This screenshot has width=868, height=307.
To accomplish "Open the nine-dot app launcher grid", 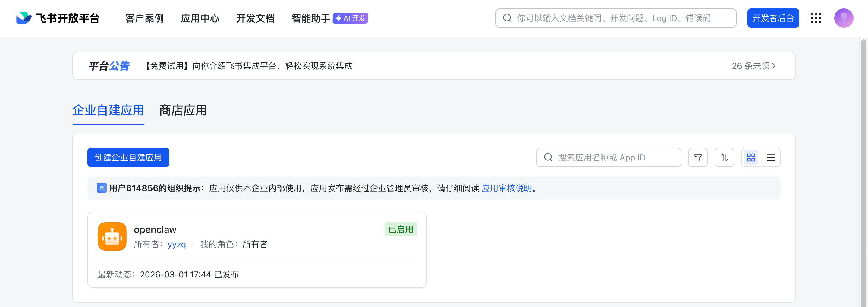I will click(x=816, y=18).
